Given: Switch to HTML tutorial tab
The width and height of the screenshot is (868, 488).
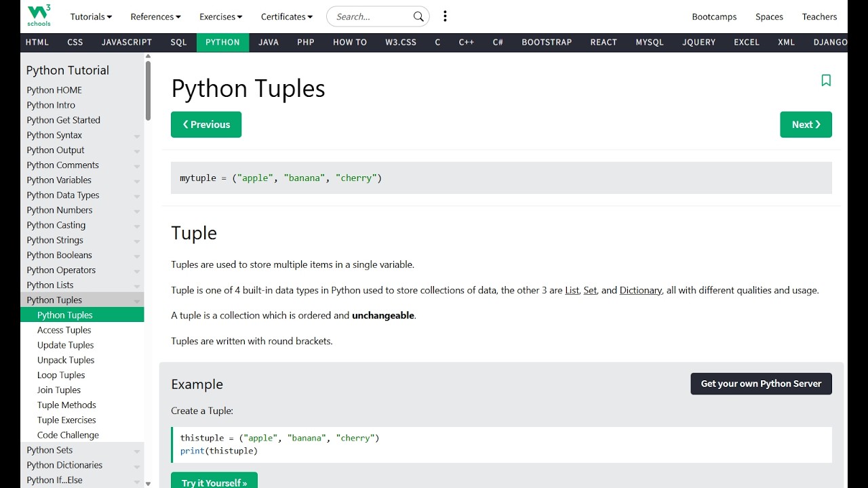Looking at the screenshot, I should click(x=37, y=42).
